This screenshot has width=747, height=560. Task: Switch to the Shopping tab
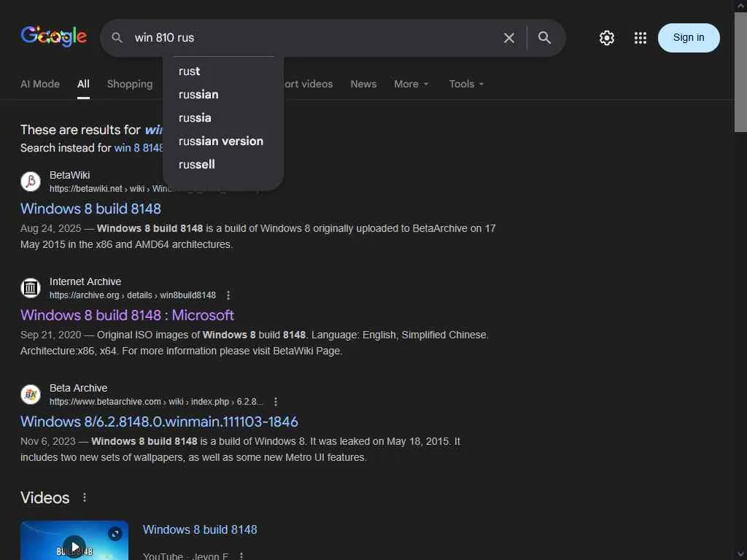point(130,84)
